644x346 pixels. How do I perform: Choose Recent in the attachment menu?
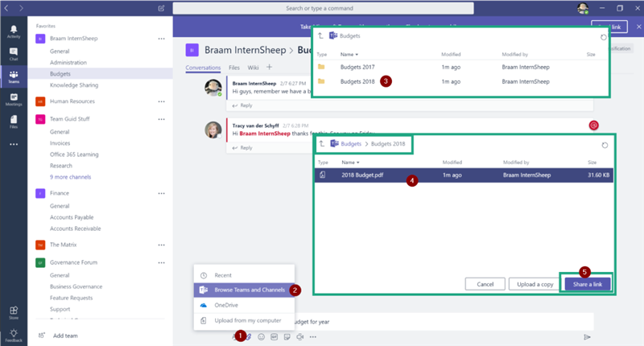click(x=244, y=275)
